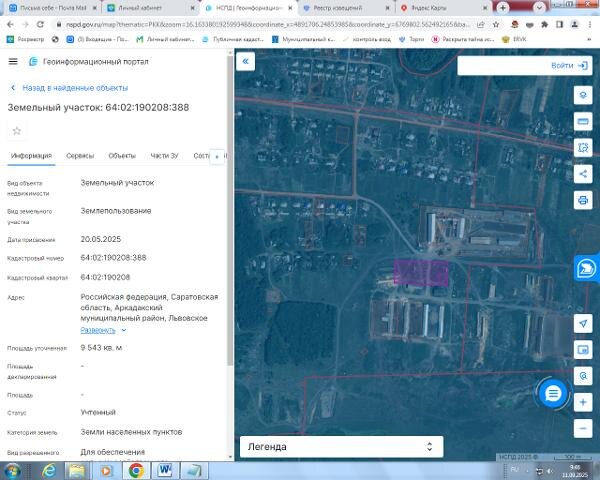Image resolution: width=600 pixels, height=480 pixels.
Task: Open the map layers tool
Action: pyautogui.click(x=583, y=95)
